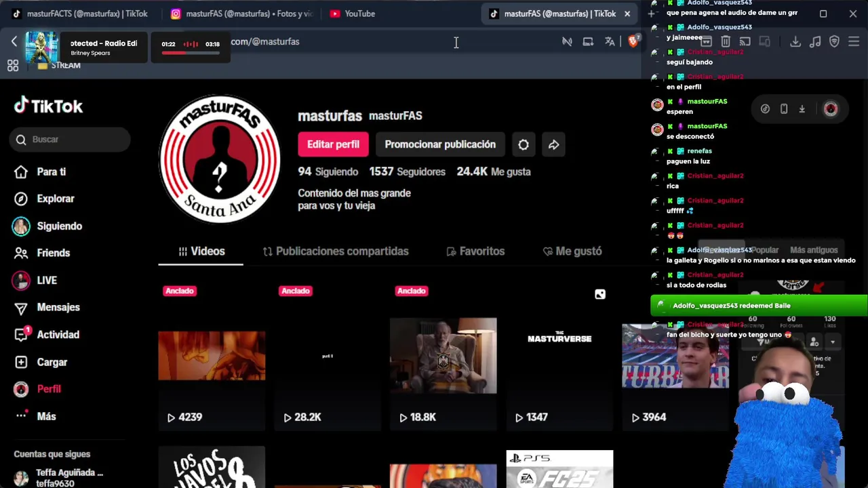Open pinned video with 18.8K views
This screenshot has height=488, width=868.
point(443,356)
